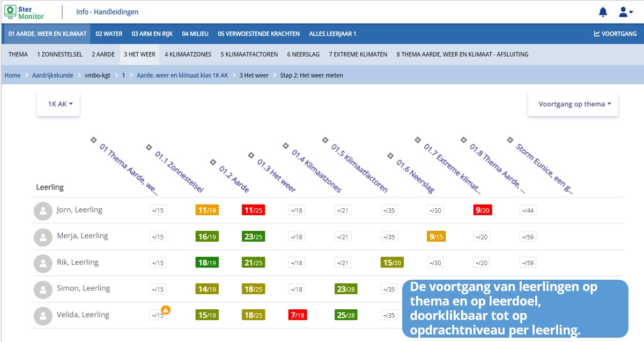
Task: Click the Ster Monitor logo
Action: [25, 12]
